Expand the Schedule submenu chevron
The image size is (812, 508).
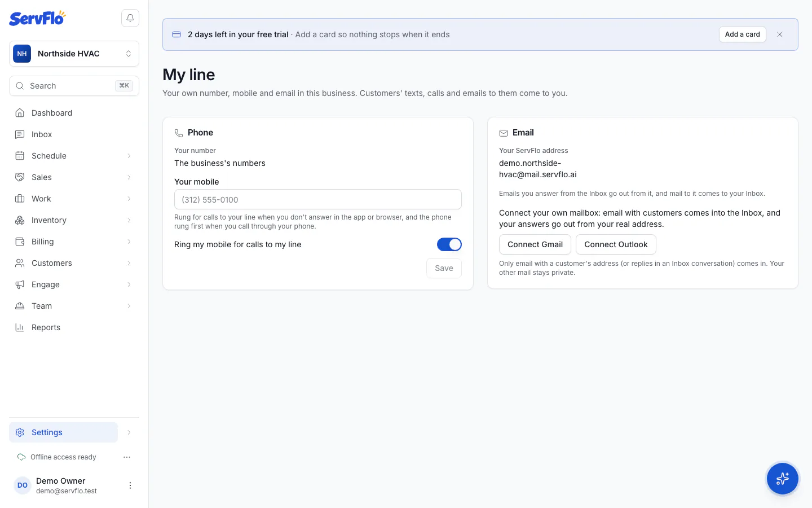[129, 156]
